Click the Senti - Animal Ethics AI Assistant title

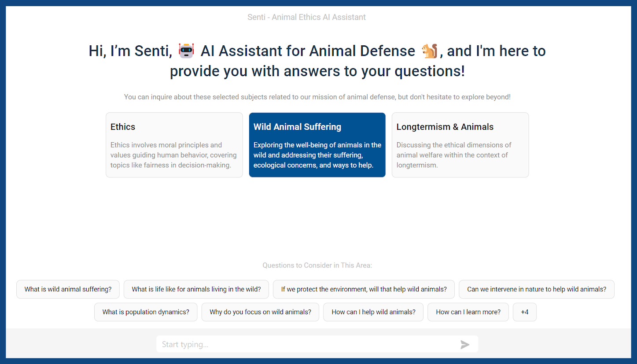(306, 17)
